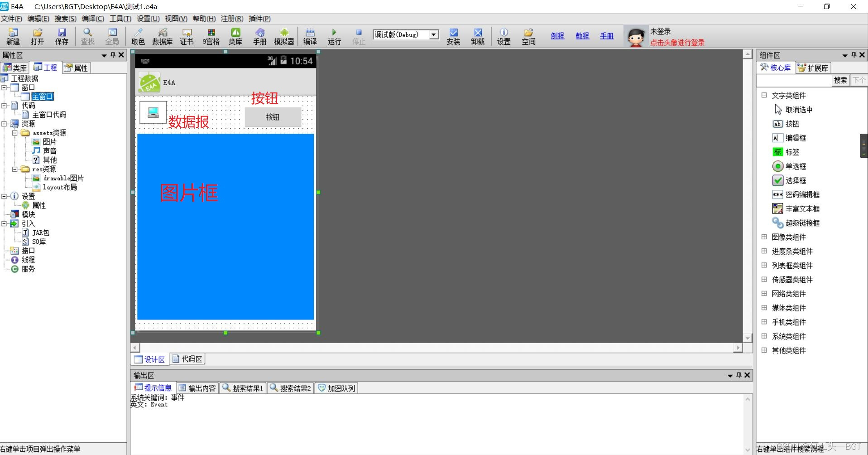Switch to the 类库 tab in 属性区
The height and width of the screenshot is (455, 868).
[x=14, y=68]
